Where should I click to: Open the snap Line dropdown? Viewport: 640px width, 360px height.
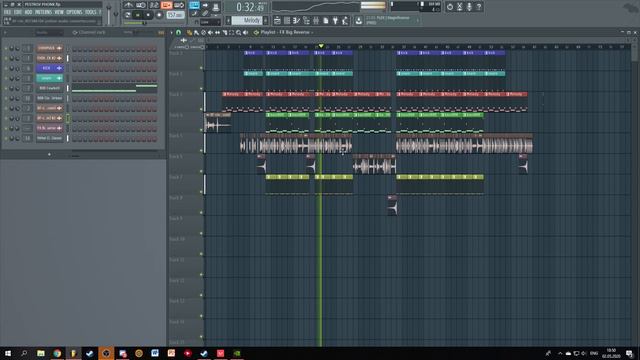pyautogui.click(x=210, y=22)
